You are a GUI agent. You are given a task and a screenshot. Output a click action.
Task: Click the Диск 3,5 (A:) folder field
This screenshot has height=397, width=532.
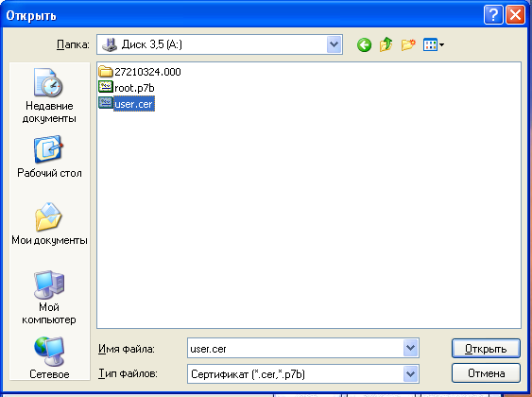click(x=219, y=44)
